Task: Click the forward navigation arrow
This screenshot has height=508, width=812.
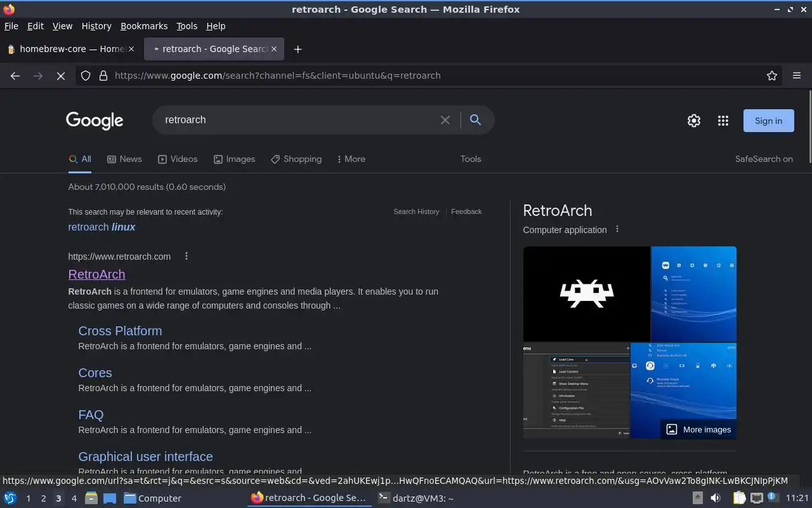Action: [x=38, y=76]
